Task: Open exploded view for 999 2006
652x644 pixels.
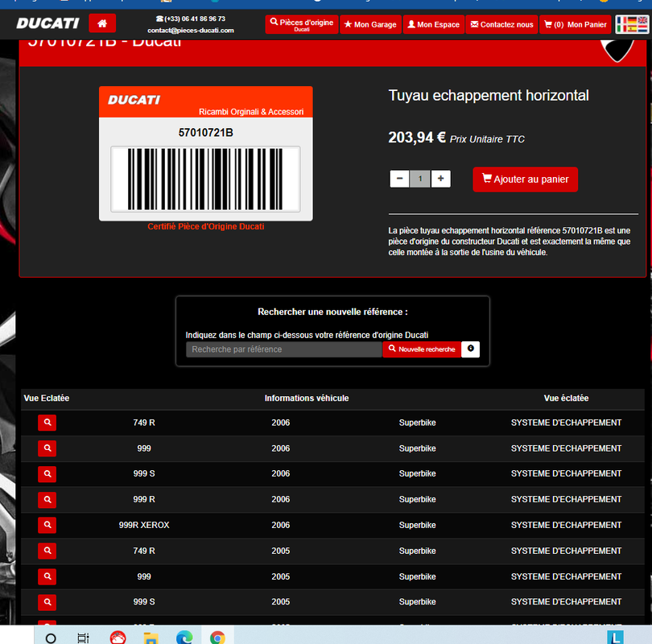Action: (x=47, y=448)
